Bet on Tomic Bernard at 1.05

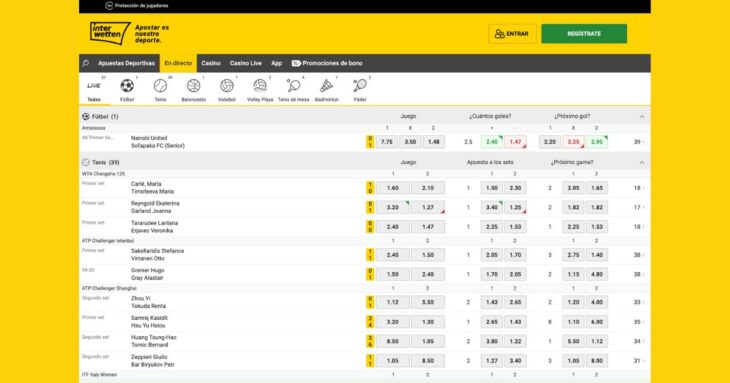pos(428,342)
